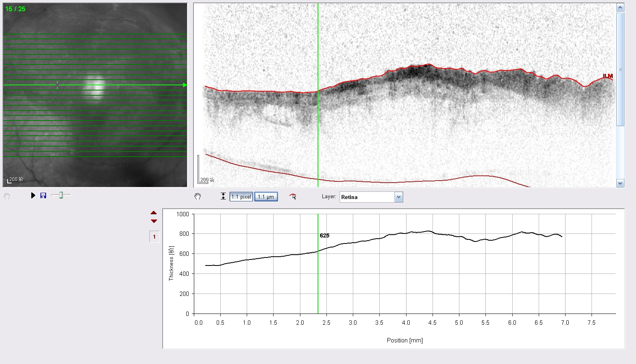Toggle the 1:1 µm scaling button
636x364 pixels.
pyautogui.click(x=266, y=197)
